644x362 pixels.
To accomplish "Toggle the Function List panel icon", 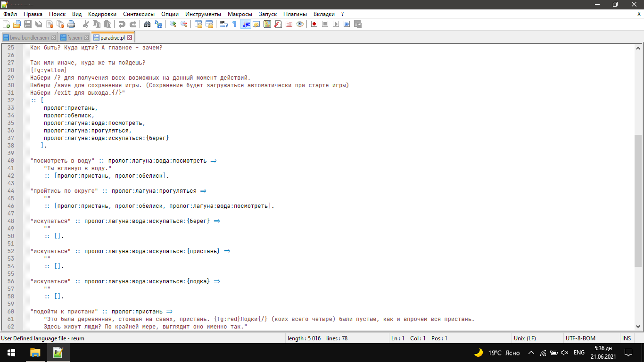I will tap(278, 24).
